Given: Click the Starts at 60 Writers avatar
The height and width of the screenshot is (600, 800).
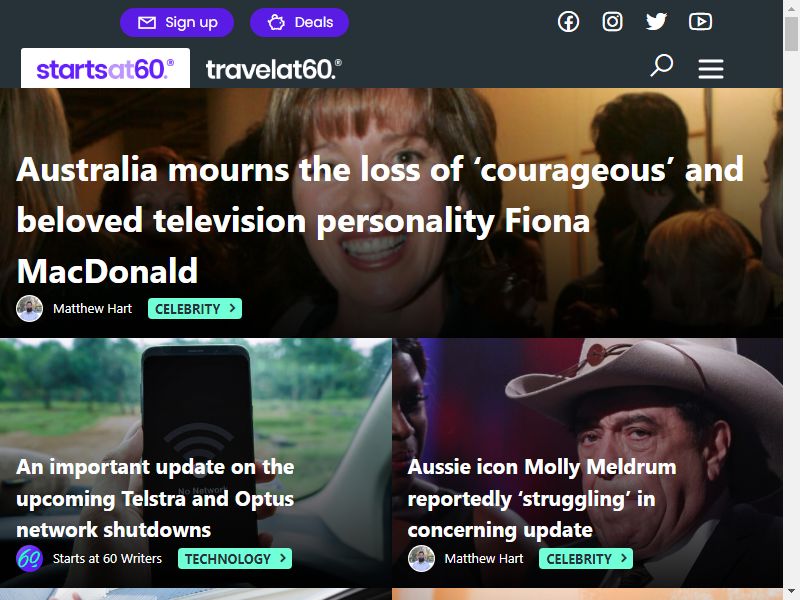Looking at the screenshot, I should [30, 559].
